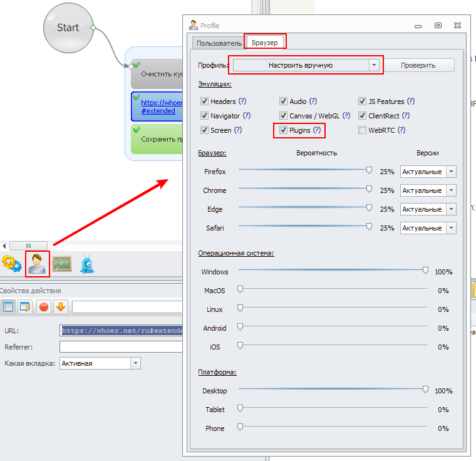Toggle the Audio emulation checkbox
Viewport: 476px width, 461px height.
tap(283, 101)
